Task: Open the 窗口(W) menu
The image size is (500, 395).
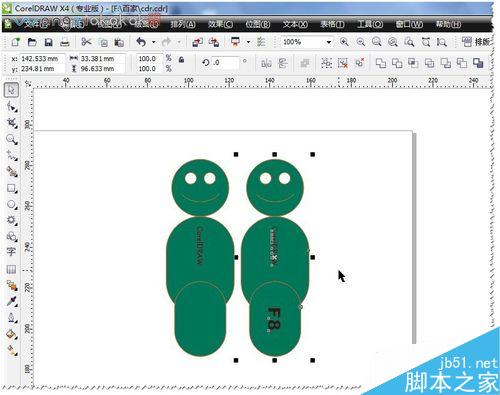Action: (x=409, y=24)
